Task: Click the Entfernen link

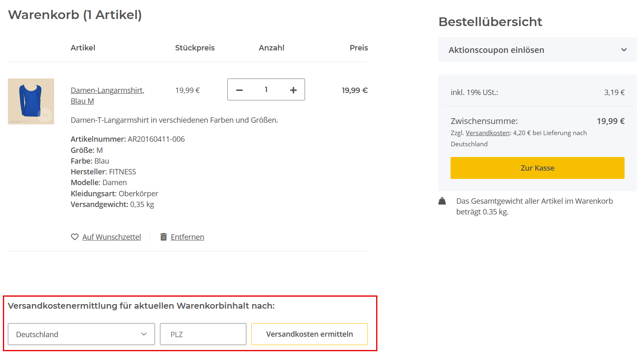Action: (x=187, y=237)
